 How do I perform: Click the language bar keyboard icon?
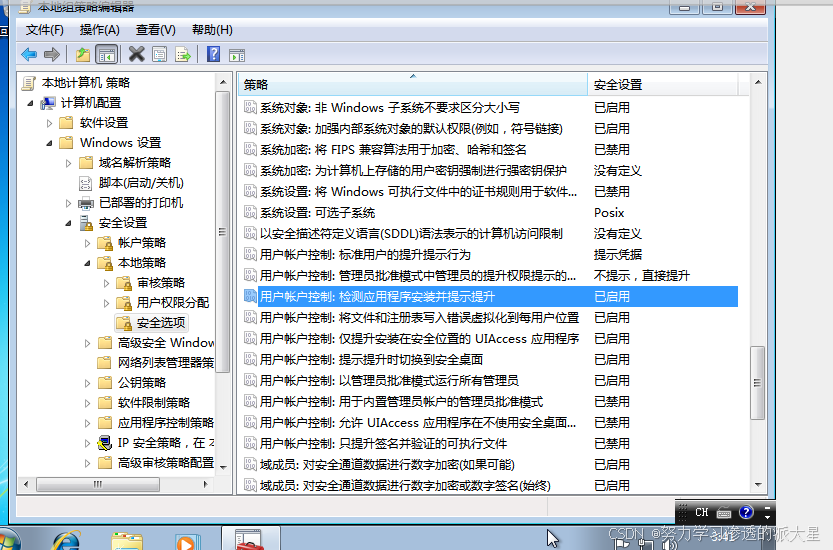pos(724,513)
